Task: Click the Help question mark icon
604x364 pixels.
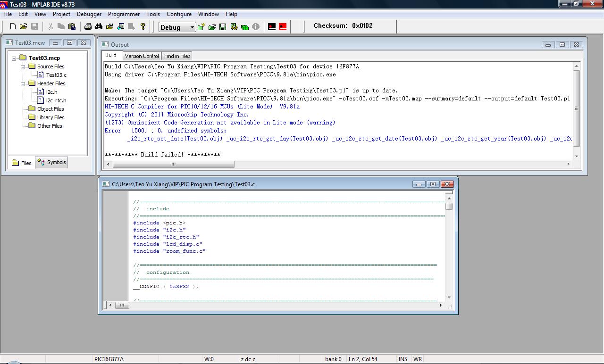Action: tap(143, 27)
